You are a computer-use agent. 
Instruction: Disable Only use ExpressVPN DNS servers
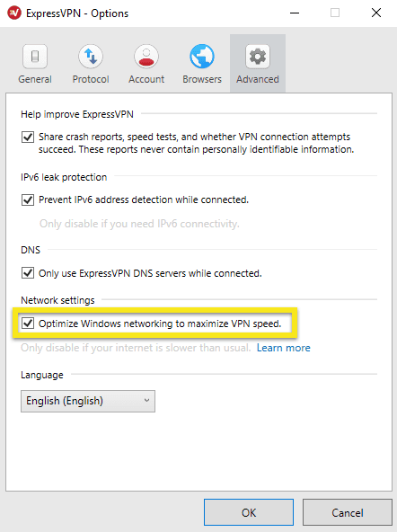tap(28, 273)
